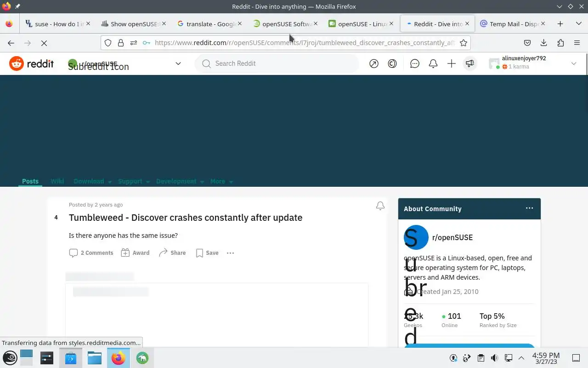The height and width of the screenshot is (368, 588).
Task: Close the 'translate - Google' tab
Action: [240, 23]
